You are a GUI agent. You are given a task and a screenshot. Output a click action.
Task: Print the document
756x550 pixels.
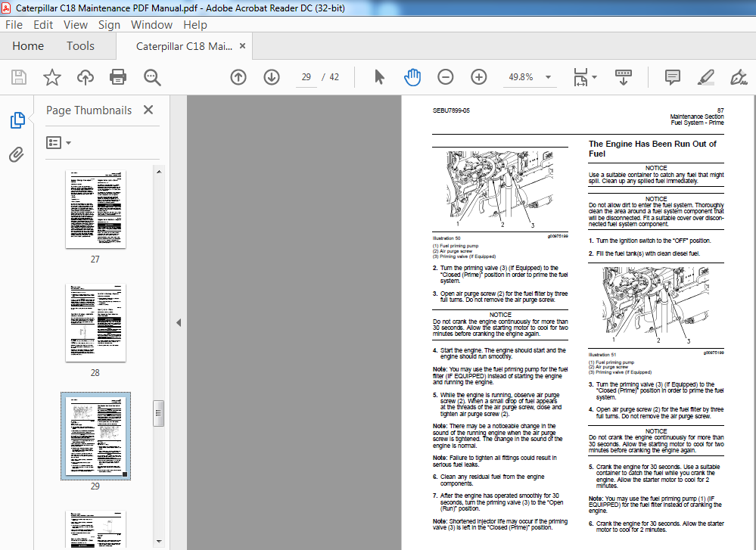coord(118,77)
